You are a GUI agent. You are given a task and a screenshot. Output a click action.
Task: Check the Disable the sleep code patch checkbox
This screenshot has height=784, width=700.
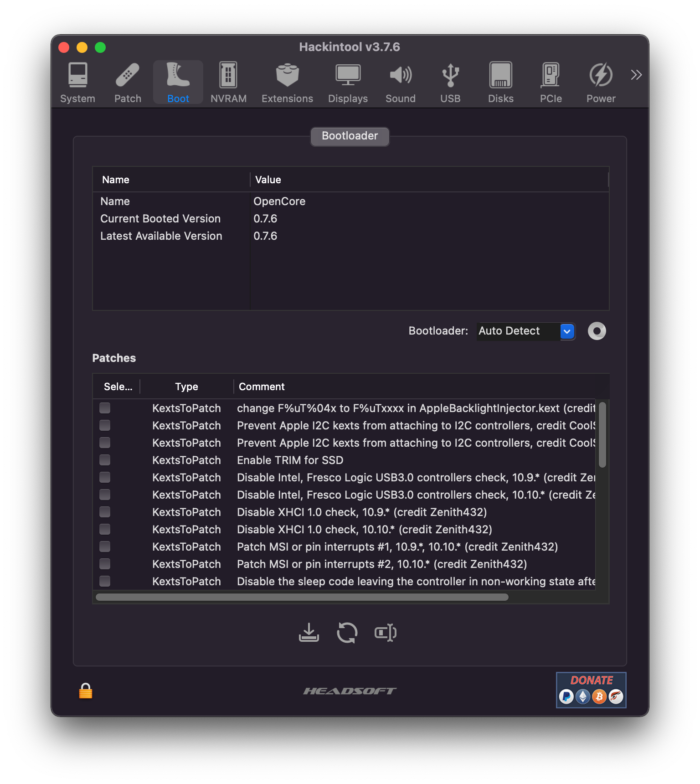pos(105,581)
